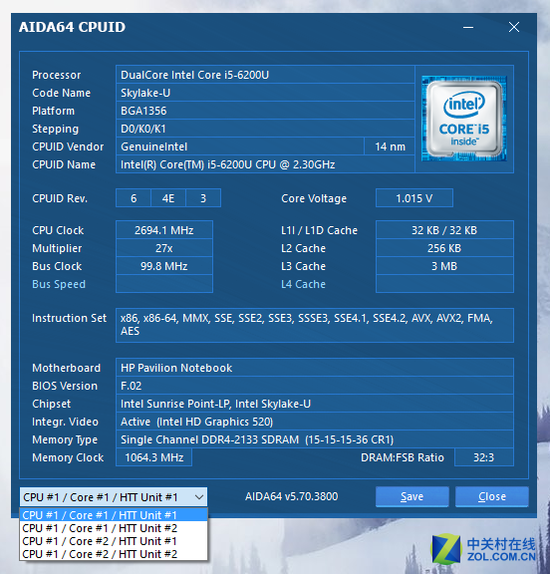Image resolution: width=550 pixels, height=574 pixels.
Task: Click the Intel Core i5 inside logo
Action: (x=464, y=119)
